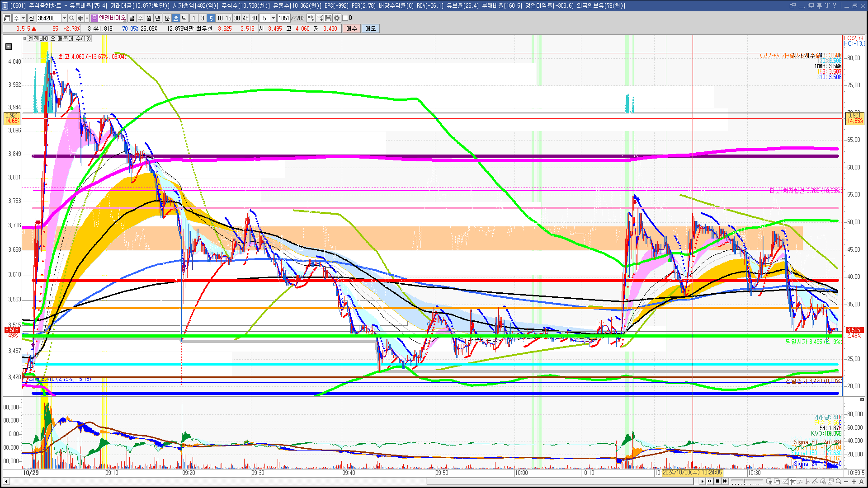
Task: Open chart settings gear icon
Action: point(337,18)
